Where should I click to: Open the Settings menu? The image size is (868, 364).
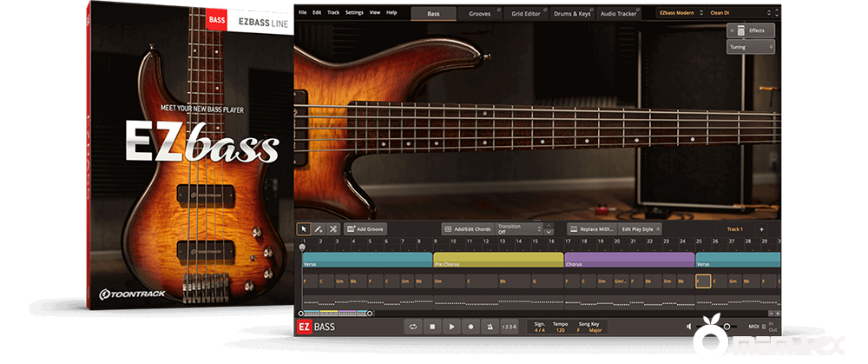coord(354,13)
